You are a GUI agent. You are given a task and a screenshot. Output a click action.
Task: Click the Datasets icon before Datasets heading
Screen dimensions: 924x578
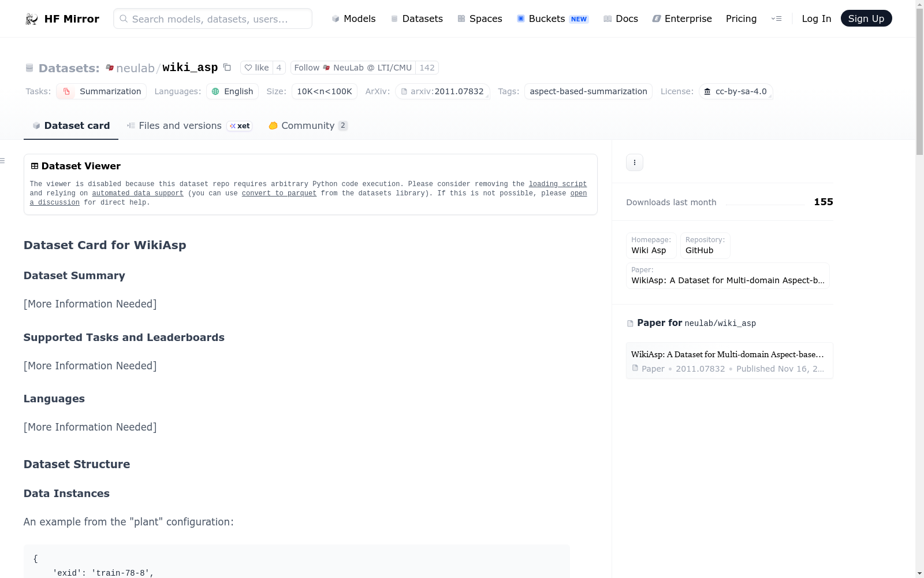pyautogui.click(x=29, y=68)
